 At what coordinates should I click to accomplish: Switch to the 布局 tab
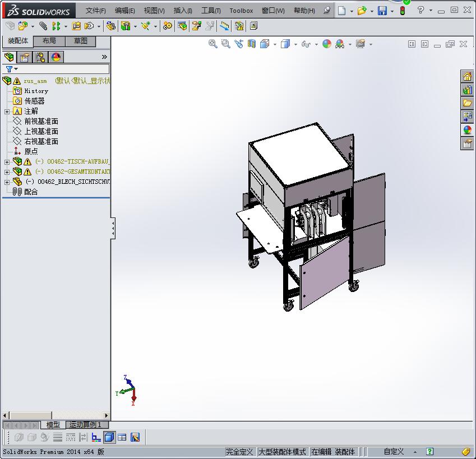[x=49, y=41]
